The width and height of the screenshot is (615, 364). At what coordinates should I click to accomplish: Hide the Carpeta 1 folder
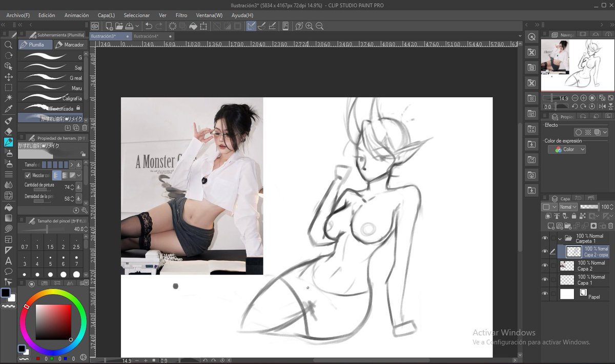pos(545,238)
